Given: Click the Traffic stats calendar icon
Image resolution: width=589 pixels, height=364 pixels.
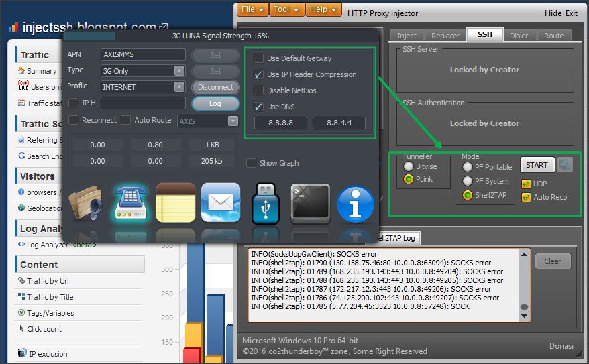Looking at the screenshot, I should 21,103.
